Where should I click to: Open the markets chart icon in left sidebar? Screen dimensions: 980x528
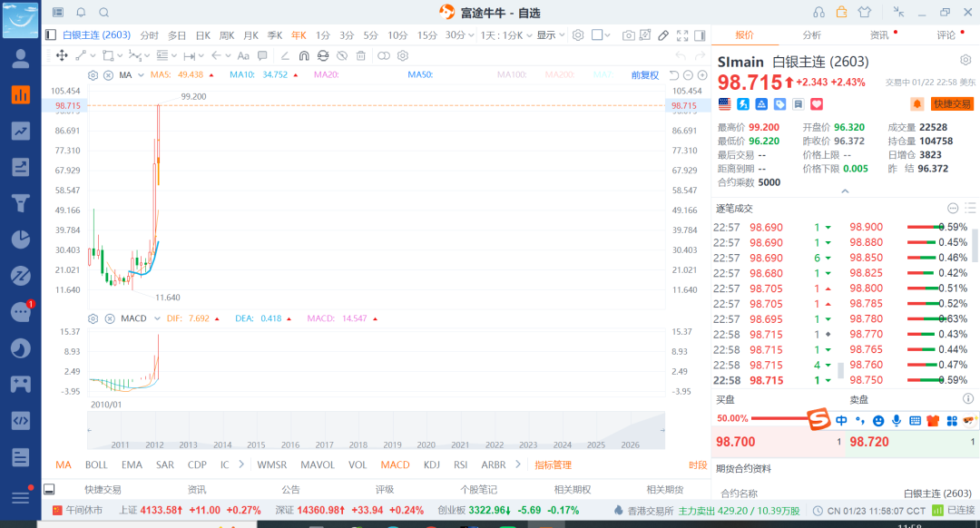pyautogui.click(x=20, y=94)
